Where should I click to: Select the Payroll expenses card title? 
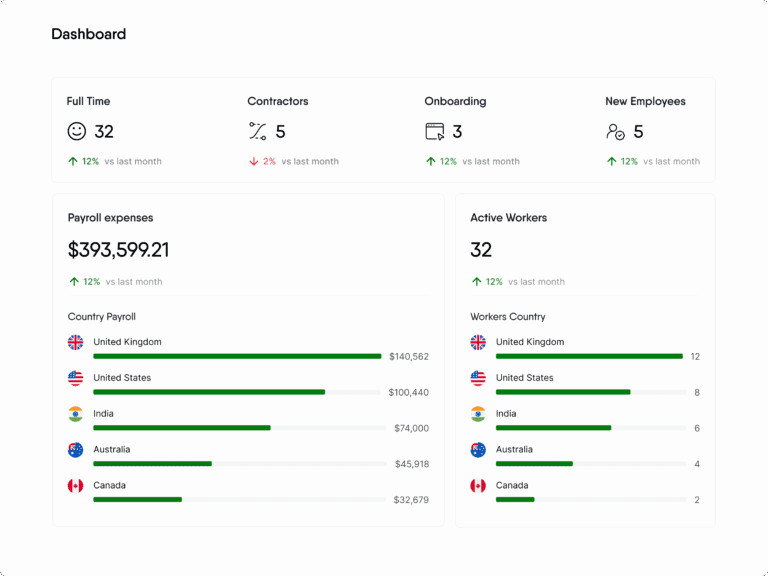coord(110,218)
